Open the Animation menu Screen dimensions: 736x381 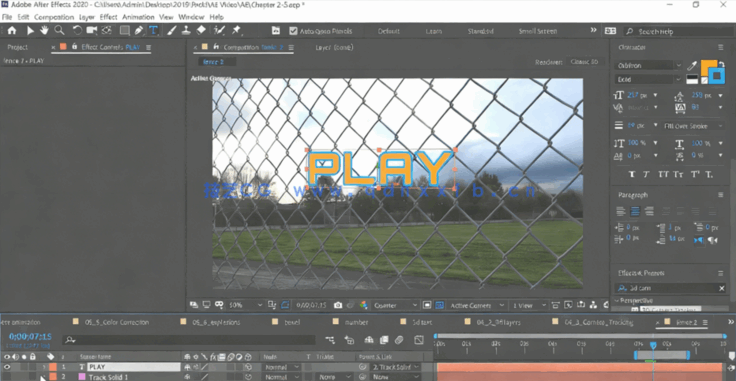[138, 17]
